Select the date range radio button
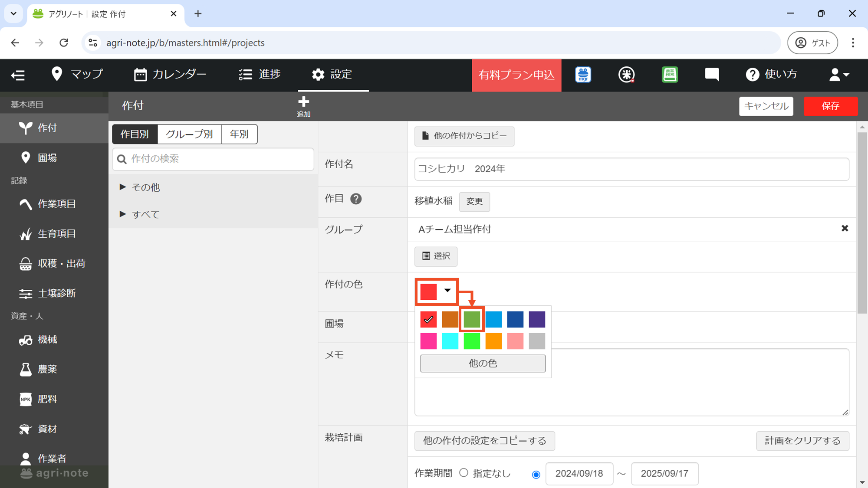This screenshot has height=488, width=868. coord(536,474)
